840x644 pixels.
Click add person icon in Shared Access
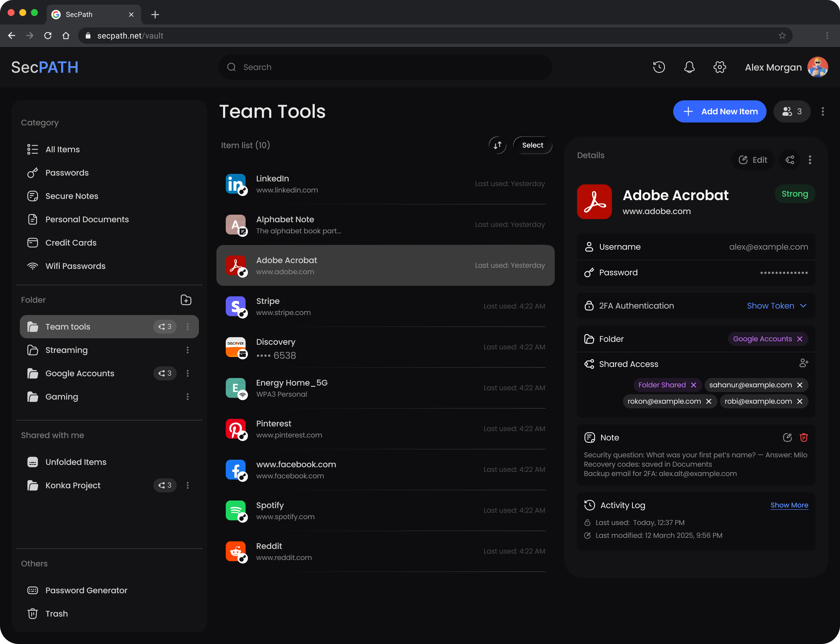click(804, 363)
